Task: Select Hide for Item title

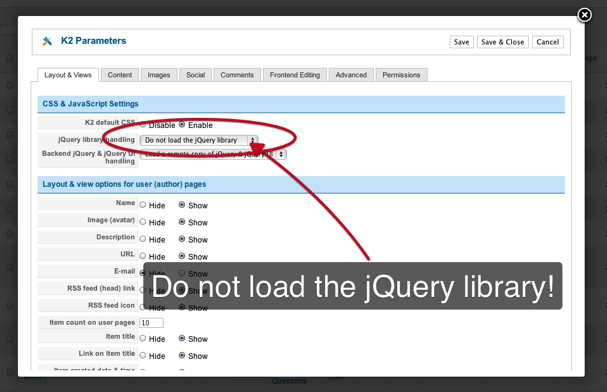Action: click(x=143, y=338)
